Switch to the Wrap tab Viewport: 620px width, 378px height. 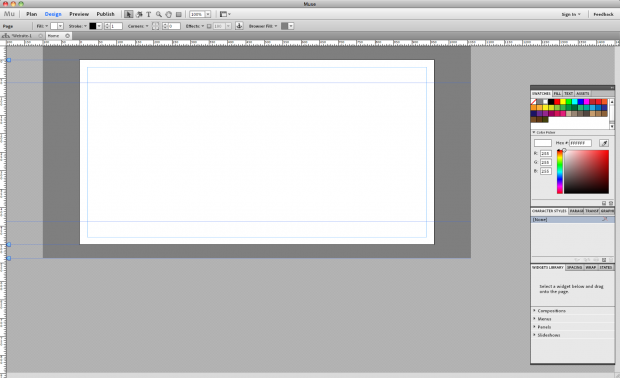tap(591, 267)
